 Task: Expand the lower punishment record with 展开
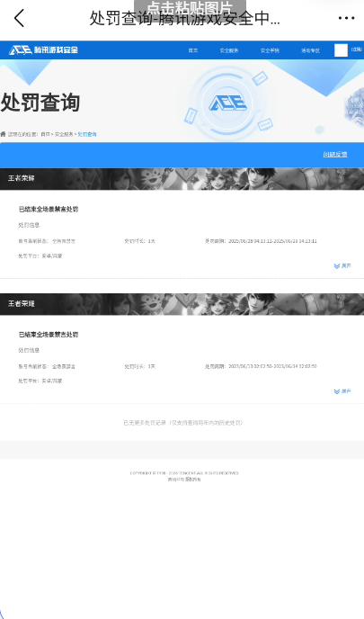(342, 391)
